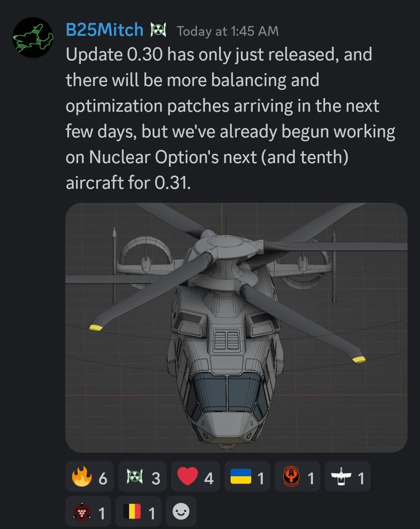Click the fire reaction count of 6
Screen dimensions: 420x529
click(x=103, y=478)
